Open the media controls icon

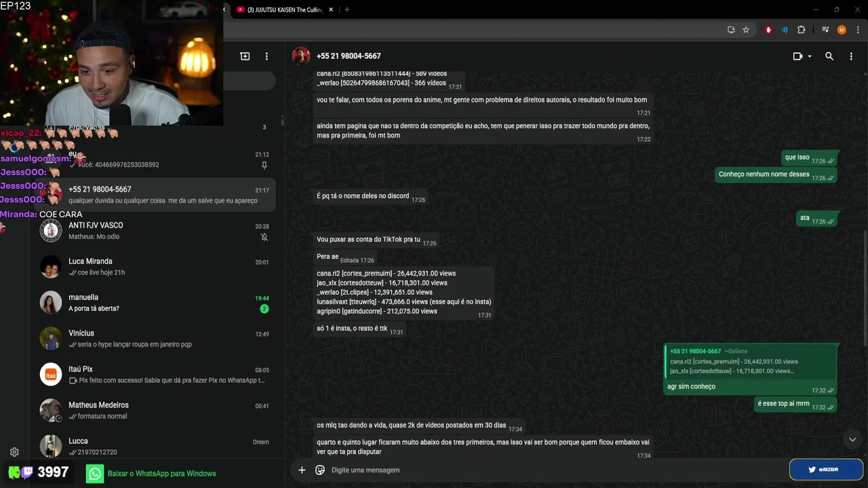(825, 30)
